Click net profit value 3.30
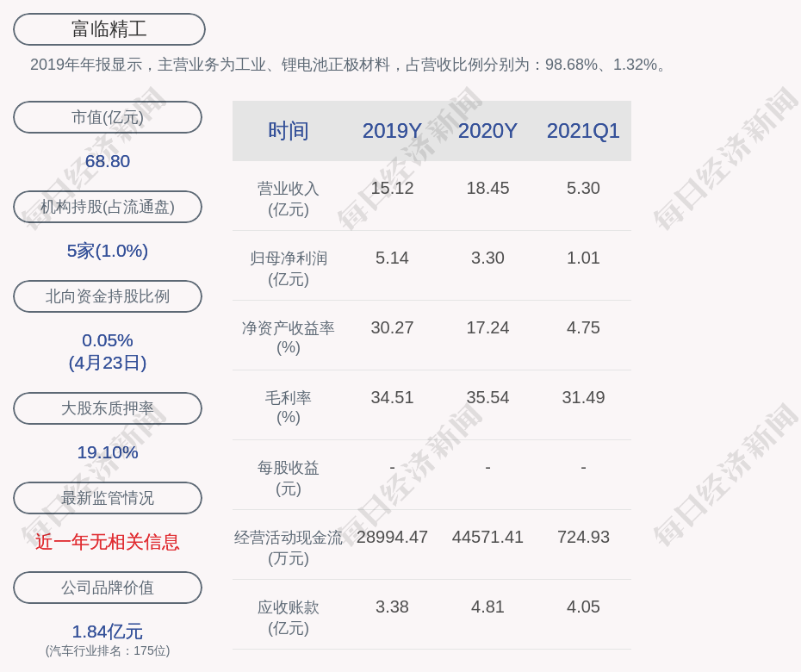 click(x=487, y=258)
